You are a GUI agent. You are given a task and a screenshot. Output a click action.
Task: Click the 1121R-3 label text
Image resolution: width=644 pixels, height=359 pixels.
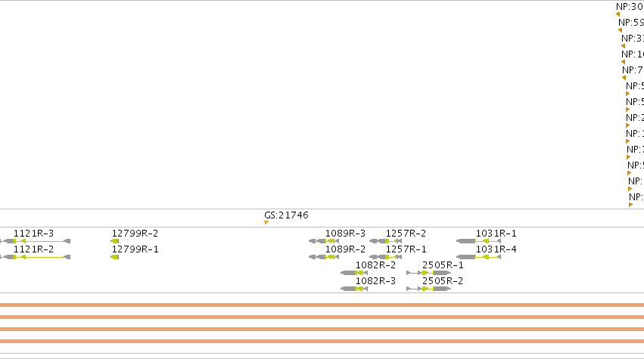click(x=34, y=234)
